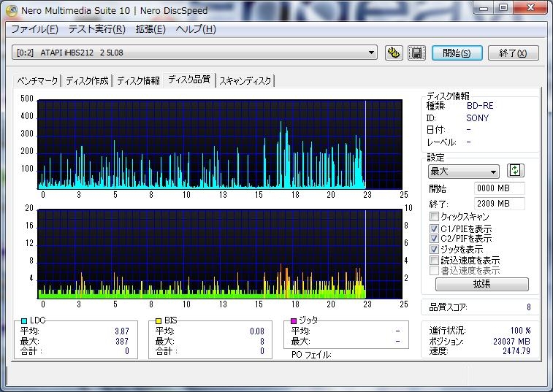Open the drive selection dropdown ATAPI iHBS212

click(194, 53)
